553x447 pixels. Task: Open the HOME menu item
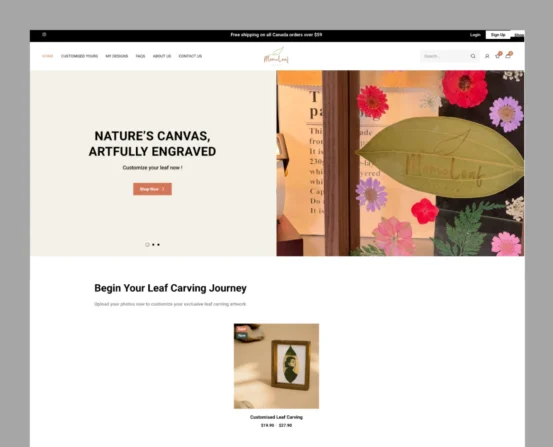click(48, 56)
